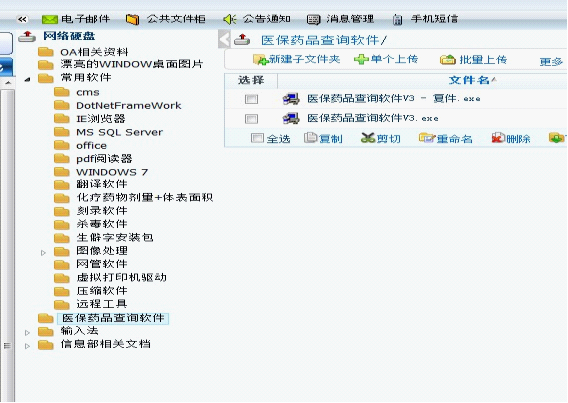The width and height of the screenshot is (568, 403).
Task: Click the 重命名 rename button
Action: (446, 138)
